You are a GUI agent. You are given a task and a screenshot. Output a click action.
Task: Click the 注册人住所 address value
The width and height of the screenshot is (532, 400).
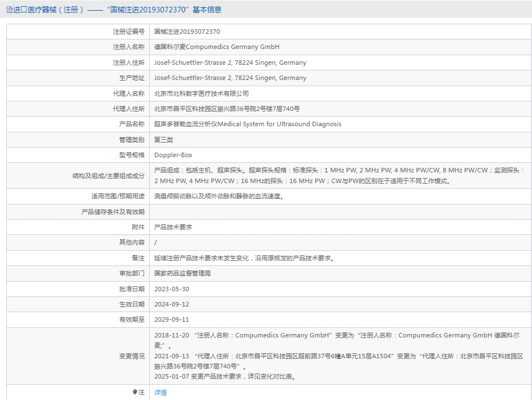point(230,63)
